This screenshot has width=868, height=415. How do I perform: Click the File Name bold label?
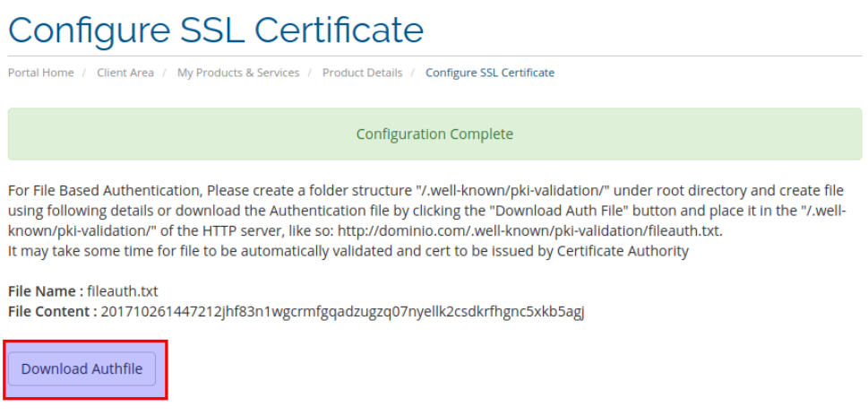46,291
